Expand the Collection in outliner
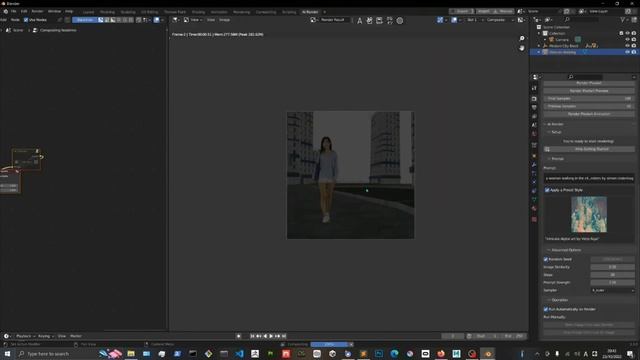Image resolution: width=640 pixels, height=360 pixels. tap(539, 33)
